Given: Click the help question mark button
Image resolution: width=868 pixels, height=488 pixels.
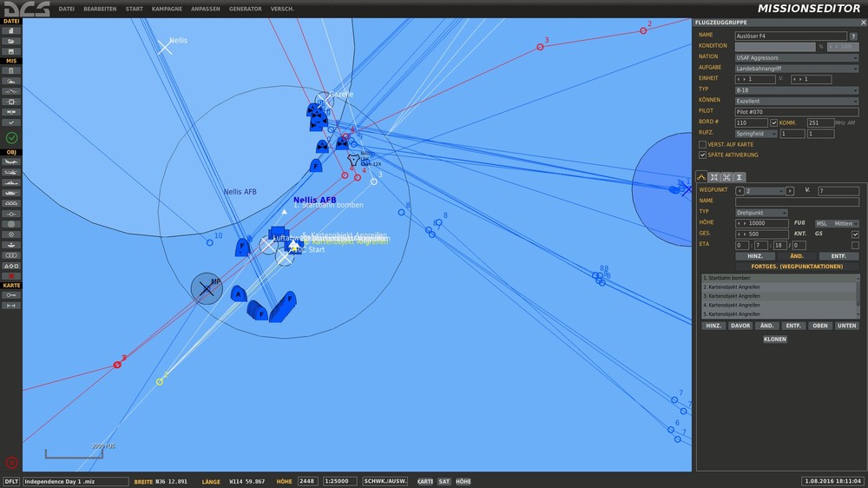Looking at the screenshot, I should [x=853, y=36].
